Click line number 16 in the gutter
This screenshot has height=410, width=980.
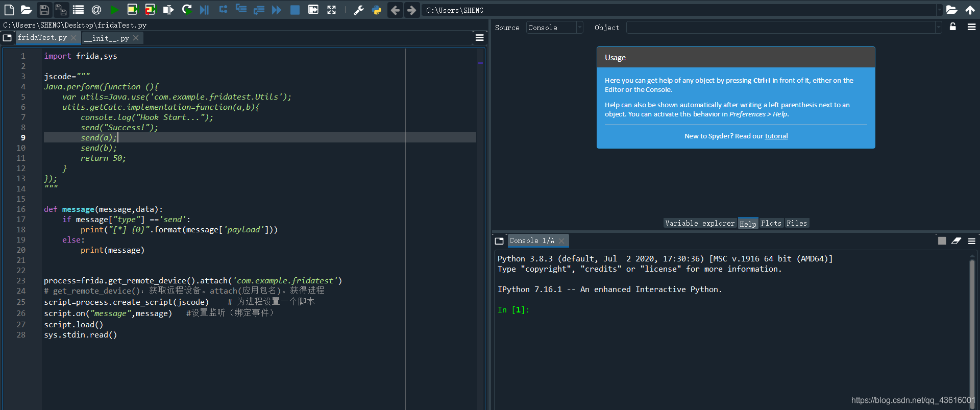21,209
